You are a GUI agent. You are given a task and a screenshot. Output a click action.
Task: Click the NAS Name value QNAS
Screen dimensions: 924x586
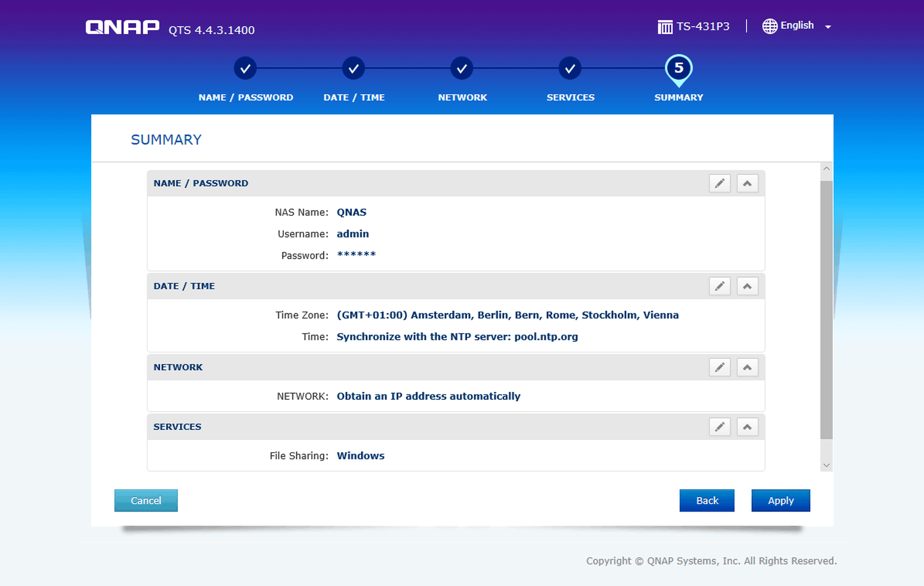(351, 212)
